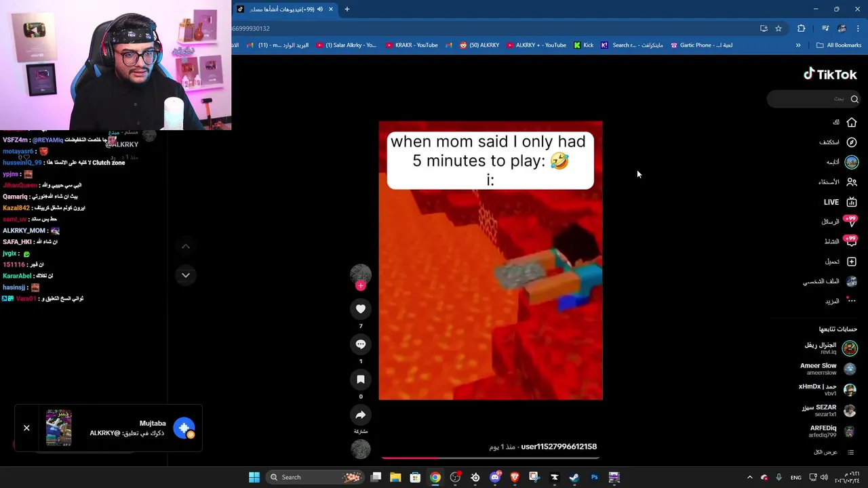This screenshot has width=868, height=488.
Task: Bookmark this page with star icon
Action: (778, 28)
